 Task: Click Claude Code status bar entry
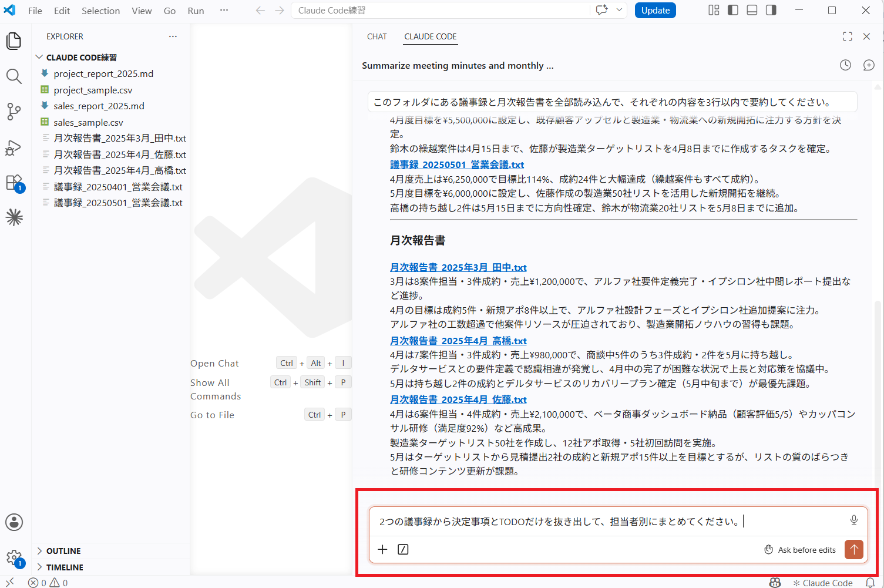click(x=823, y=583)
